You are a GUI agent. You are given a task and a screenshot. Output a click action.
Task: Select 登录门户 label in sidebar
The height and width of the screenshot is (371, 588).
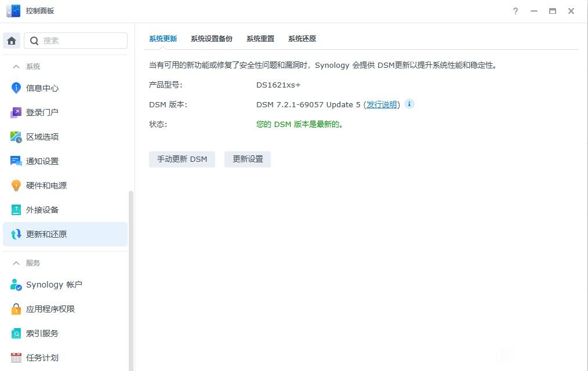(x=42, y=112)
